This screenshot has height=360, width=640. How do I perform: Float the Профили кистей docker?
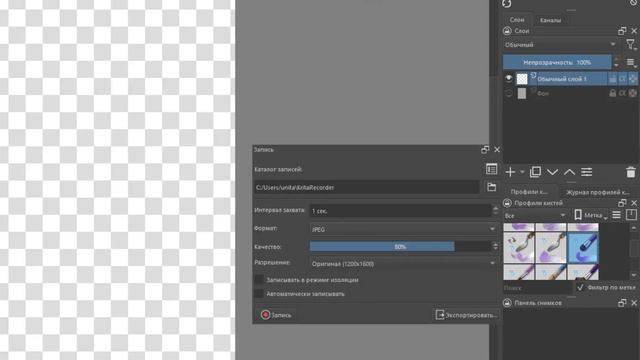tap(622, 203)
